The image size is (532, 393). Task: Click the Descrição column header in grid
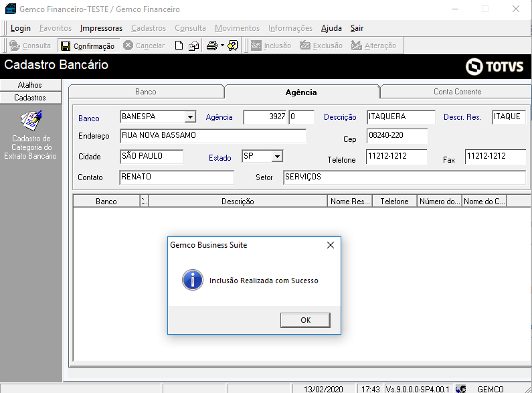click(x=238, y=202)
